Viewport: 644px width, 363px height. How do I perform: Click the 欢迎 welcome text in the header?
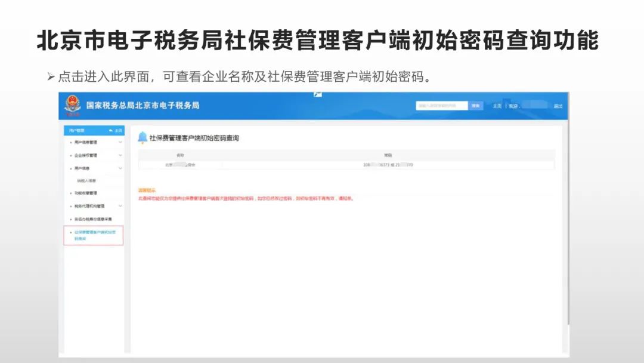coord(514,106)
